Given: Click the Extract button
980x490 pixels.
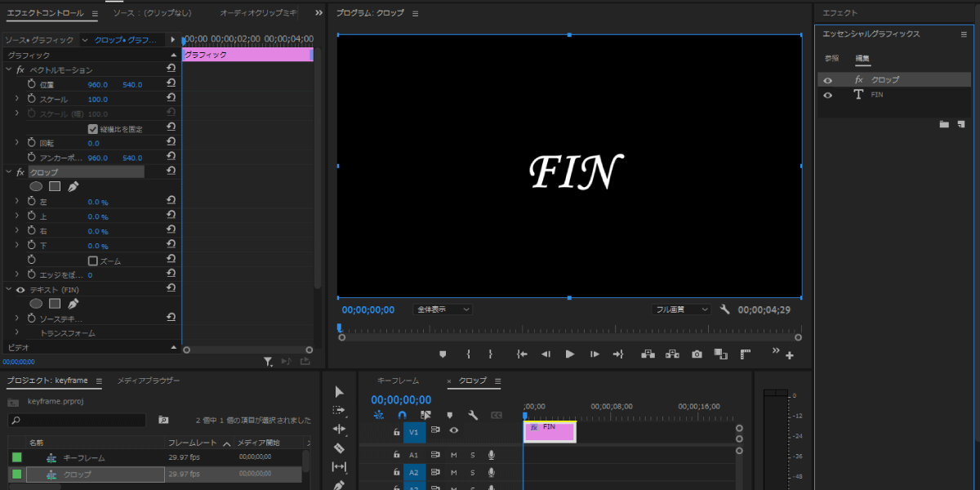Looking at the screenshot, I should 672,354.
